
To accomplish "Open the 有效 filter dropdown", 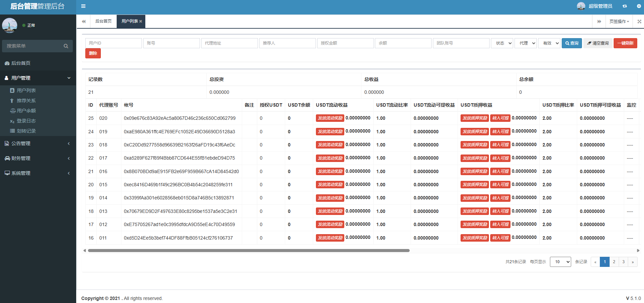I will point(549,43).
